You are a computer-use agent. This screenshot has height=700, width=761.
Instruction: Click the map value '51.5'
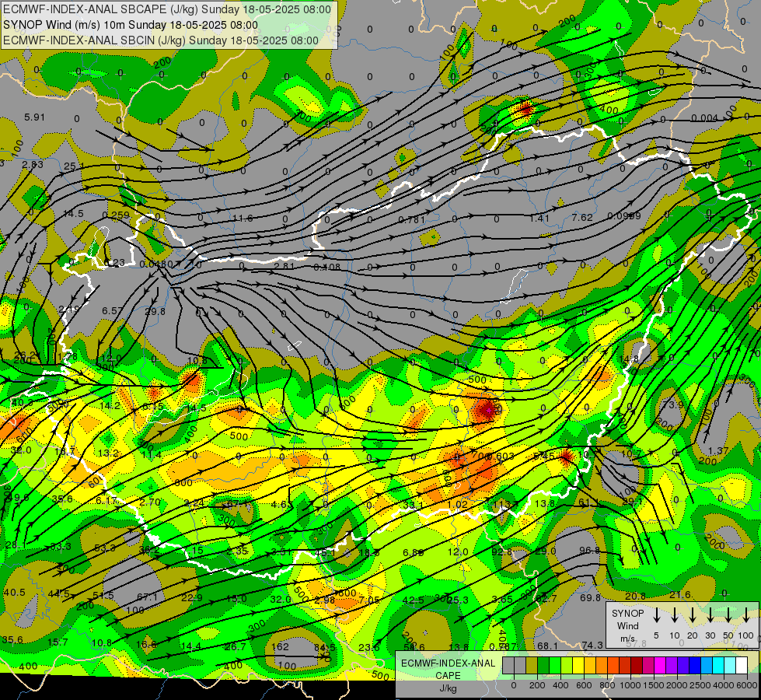103,596
